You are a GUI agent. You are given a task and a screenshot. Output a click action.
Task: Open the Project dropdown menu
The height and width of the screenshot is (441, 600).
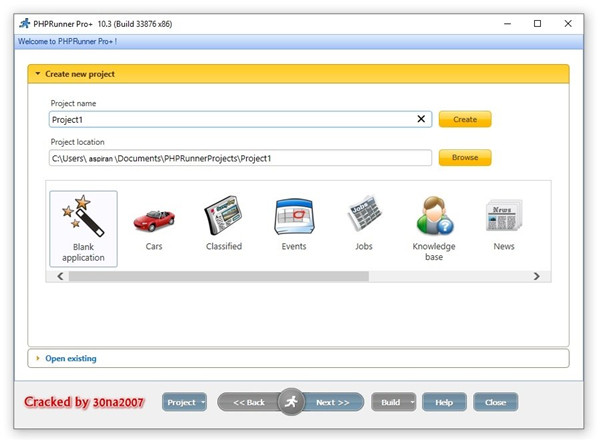(x=185, y=402)
